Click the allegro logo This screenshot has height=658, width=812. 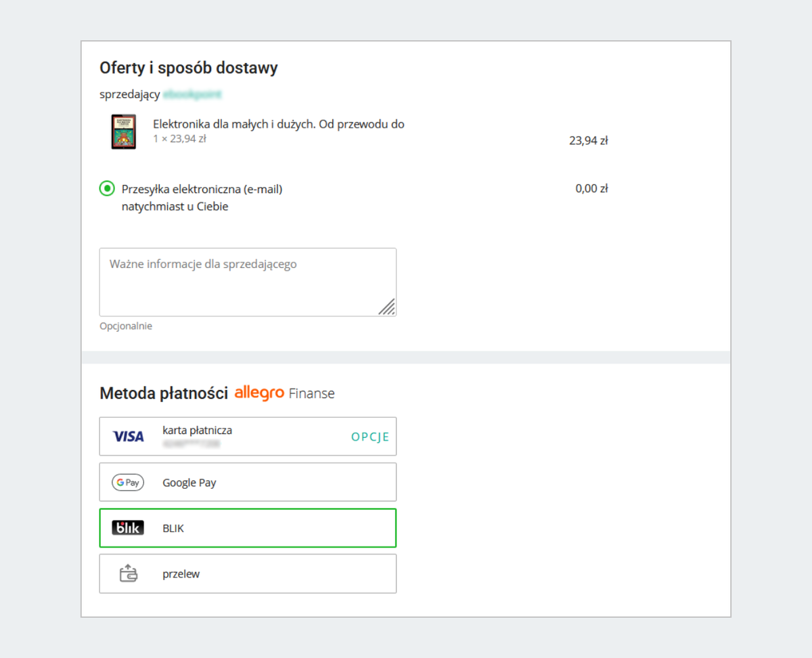(x=259, y=393)
